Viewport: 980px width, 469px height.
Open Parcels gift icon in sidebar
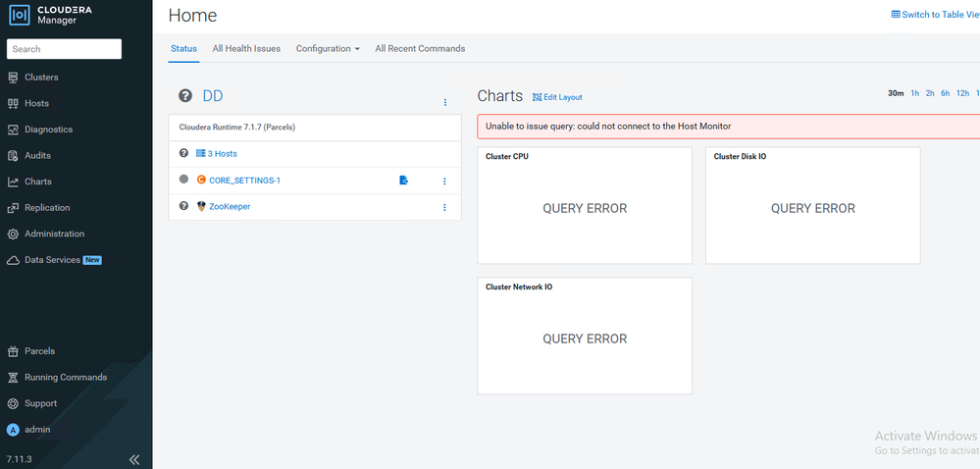tap(13, 351)
